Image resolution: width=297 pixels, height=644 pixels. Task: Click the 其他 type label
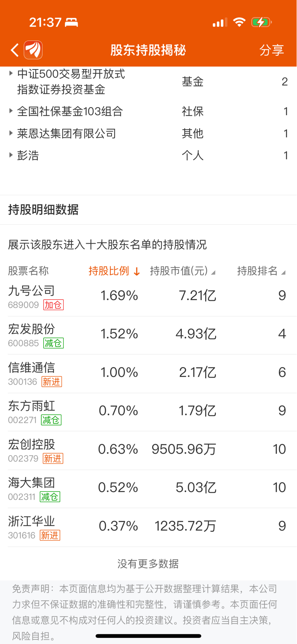pos(193,133)
